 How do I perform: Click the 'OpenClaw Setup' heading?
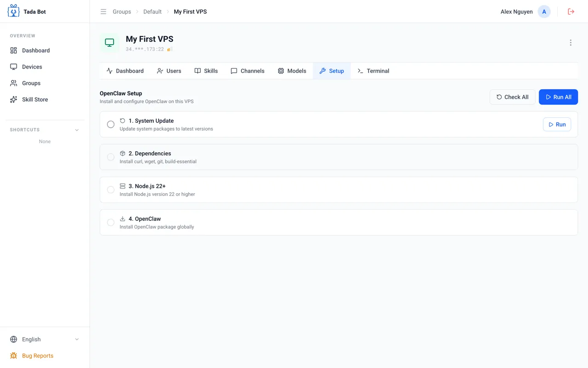click(121, 93)
